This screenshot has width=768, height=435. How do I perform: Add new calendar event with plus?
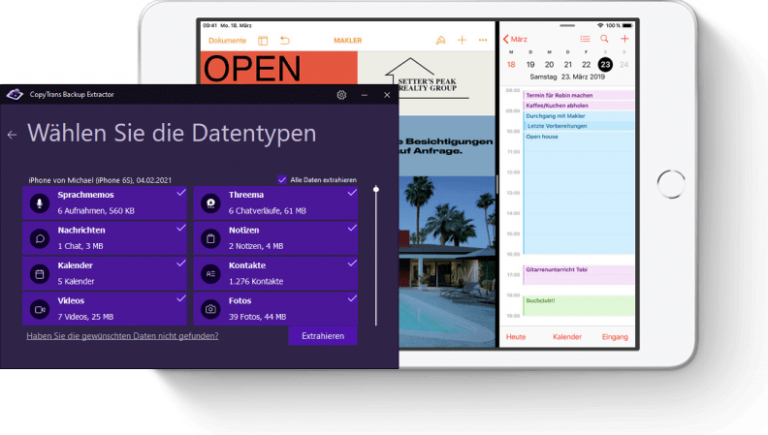point(624,39)
